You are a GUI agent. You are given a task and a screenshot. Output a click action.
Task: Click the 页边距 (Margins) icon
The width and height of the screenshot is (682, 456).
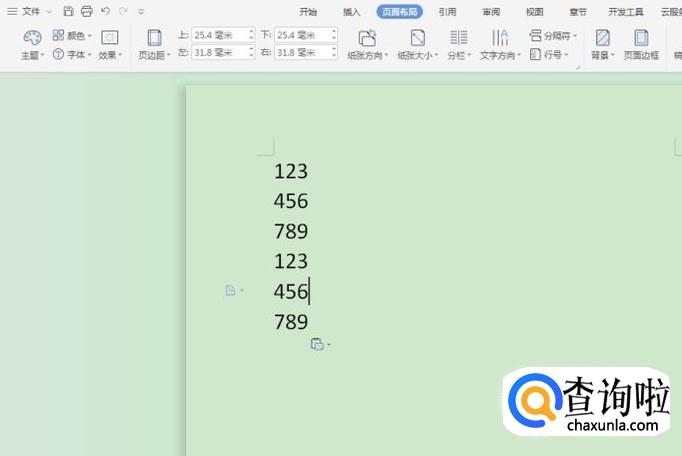pos(154,39)
